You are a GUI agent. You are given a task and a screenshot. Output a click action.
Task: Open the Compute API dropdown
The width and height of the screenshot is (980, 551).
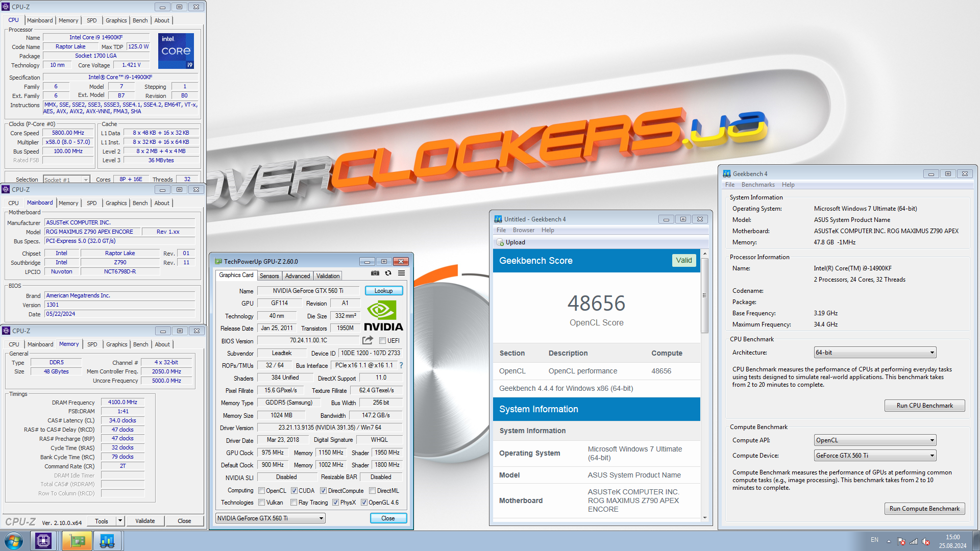875,440
